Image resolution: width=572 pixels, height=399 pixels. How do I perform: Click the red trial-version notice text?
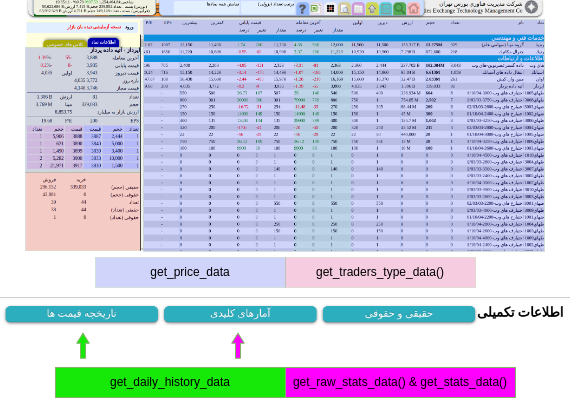[94, 27]
